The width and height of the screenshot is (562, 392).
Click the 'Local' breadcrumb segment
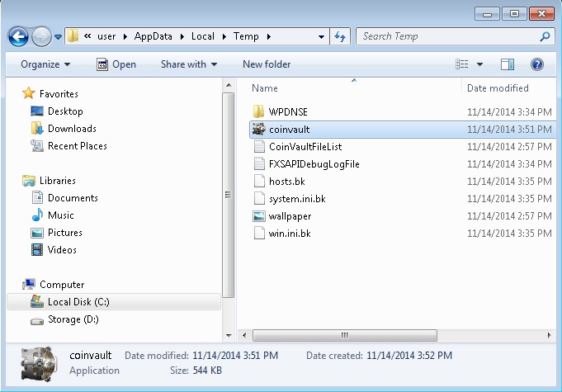coord(202,36)
